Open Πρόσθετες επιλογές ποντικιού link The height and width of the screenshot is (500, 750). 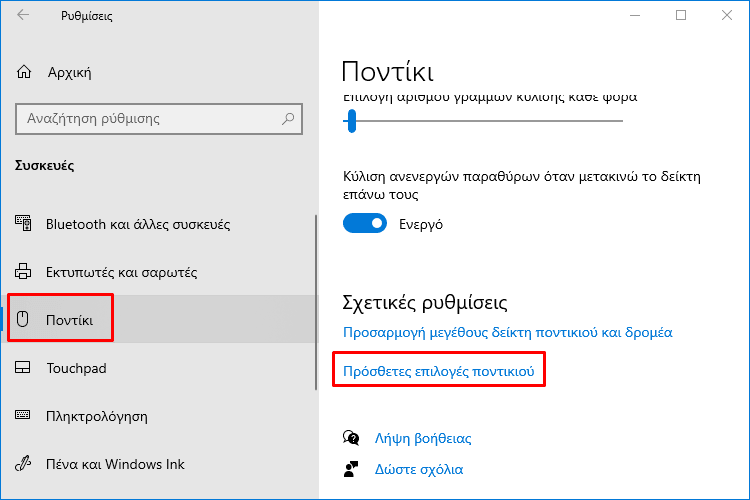click(x=439, y=371)
